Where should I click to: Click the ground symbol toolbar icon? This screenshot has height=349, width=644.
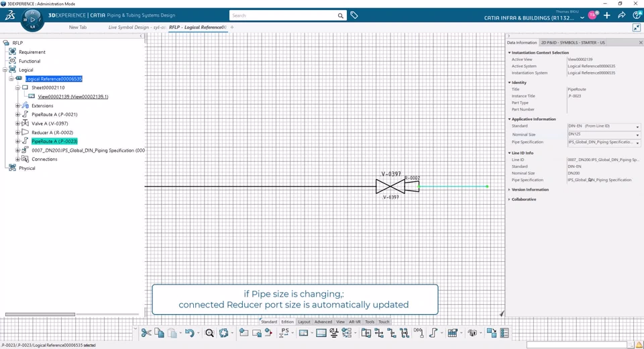click(334, 333)
